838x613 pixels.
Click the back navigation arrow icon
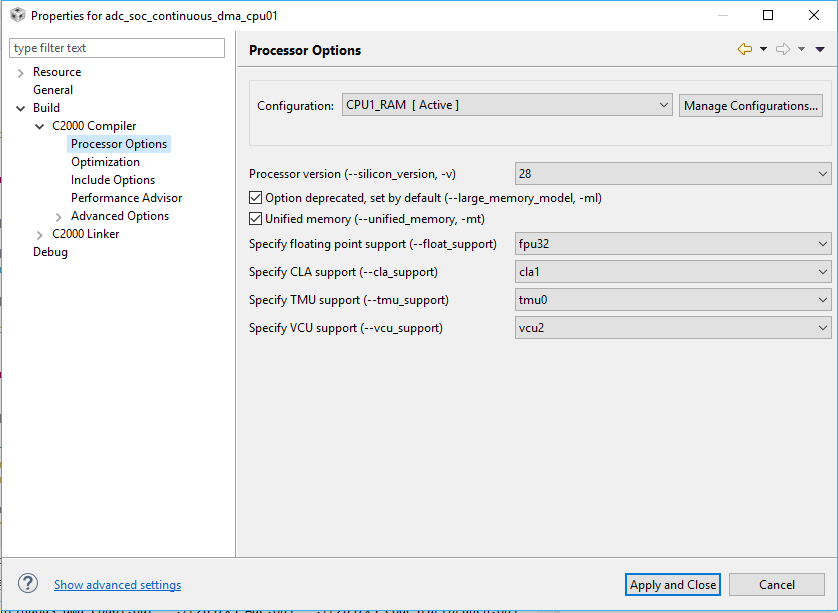744,49
